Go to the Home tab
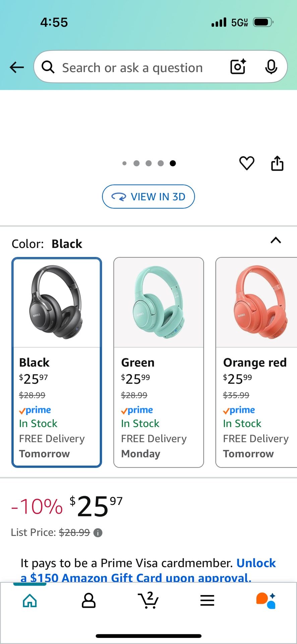297x644 pixels. point(30,600)
